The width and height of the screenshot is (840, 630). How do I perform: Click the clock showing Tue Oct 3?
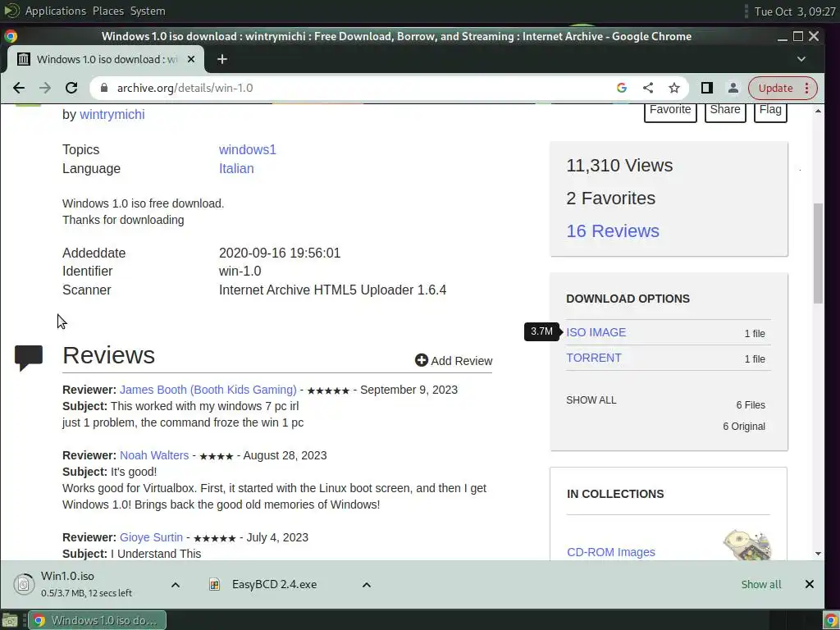coord(794,11)
